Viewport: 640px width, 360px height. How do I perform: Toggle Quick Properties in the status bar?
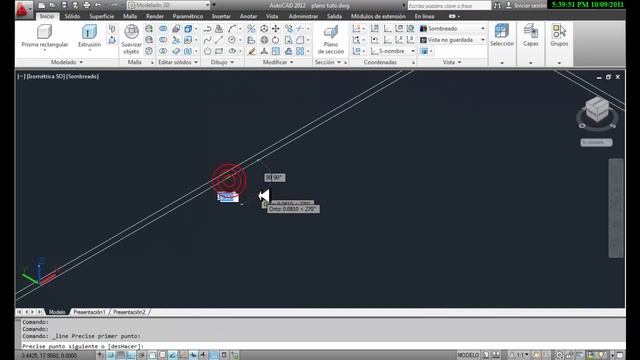224,355
